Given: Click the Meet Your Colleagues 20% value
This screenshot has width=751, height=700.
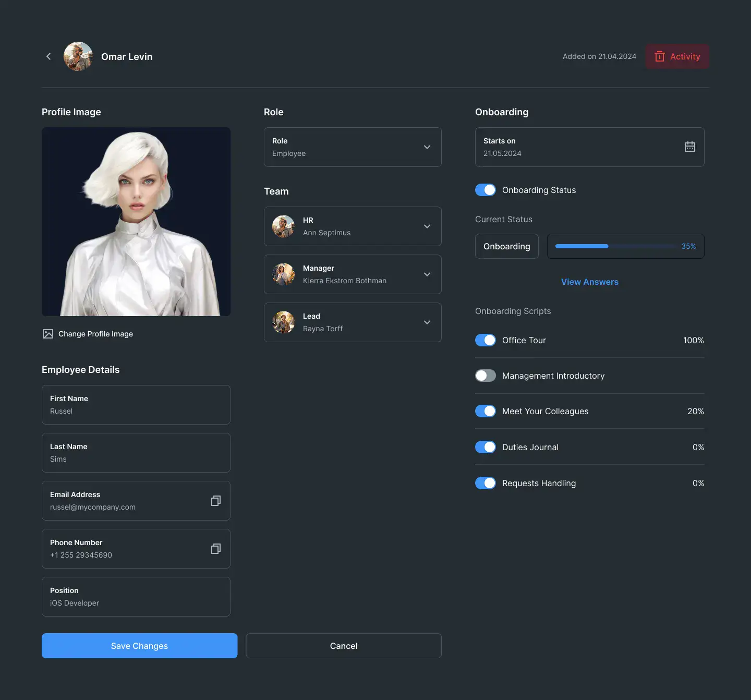Looking at the screenshot, I should [x=696, y=411].
